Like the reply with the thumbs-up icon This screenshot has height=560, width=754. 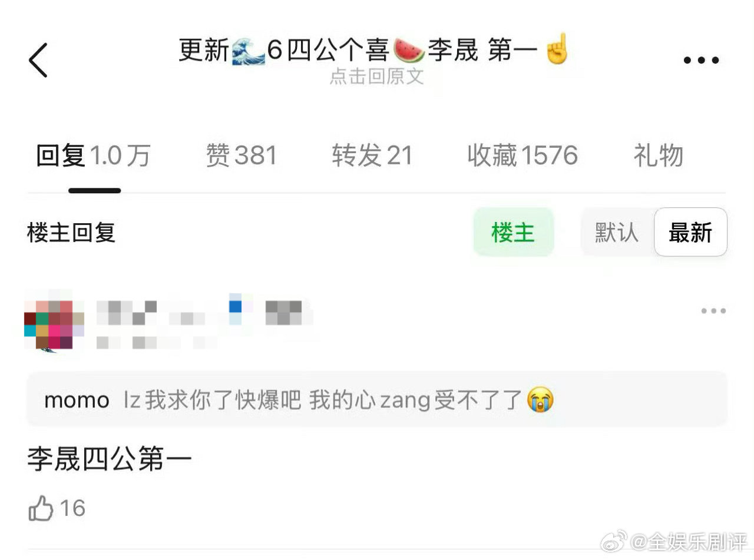pyautogui.click(x=41, y=508)
